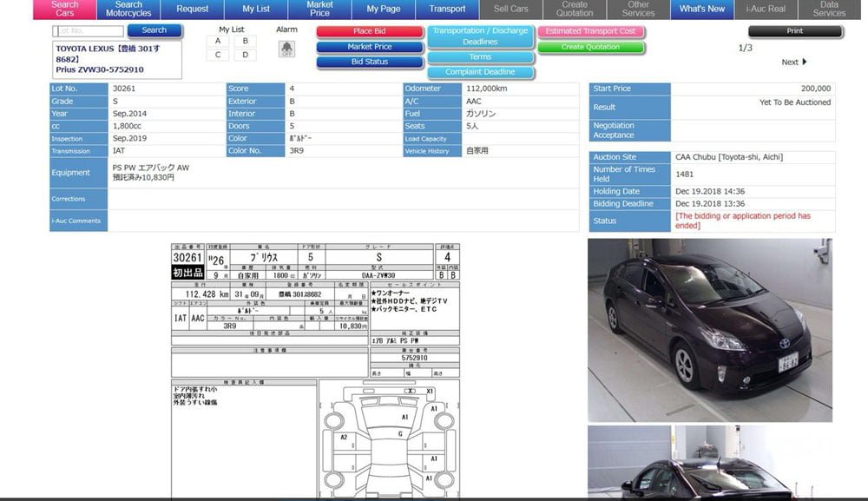Click Estimated Transport Cost button

point(590,31)
